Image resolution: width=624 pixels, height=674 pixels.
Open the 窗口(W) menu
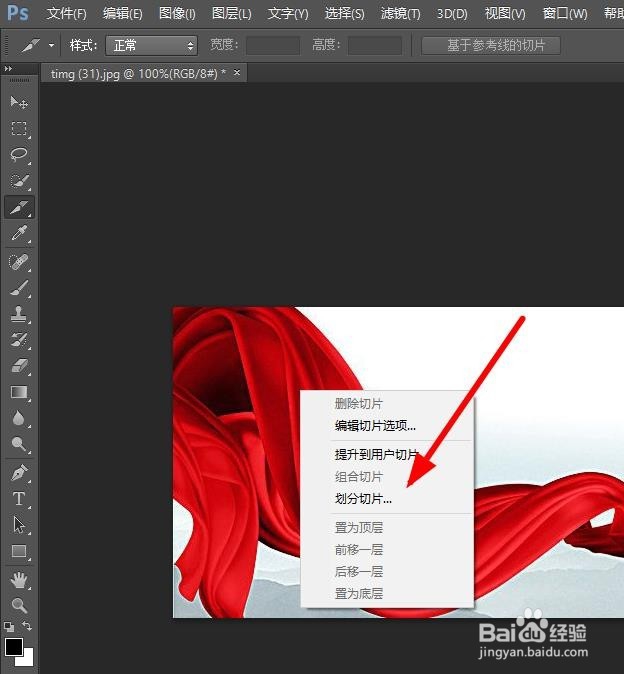(565, 14)
